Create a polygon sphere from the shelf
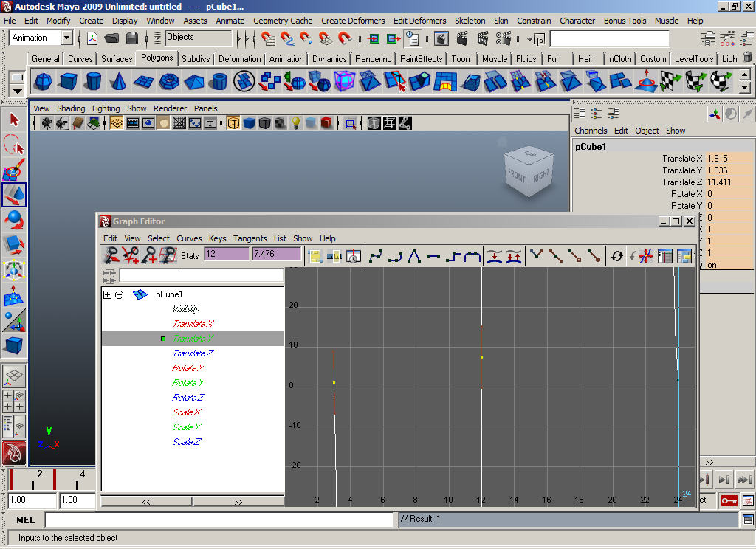The width and height of the screenshot is (756, 549). (44, 81)
